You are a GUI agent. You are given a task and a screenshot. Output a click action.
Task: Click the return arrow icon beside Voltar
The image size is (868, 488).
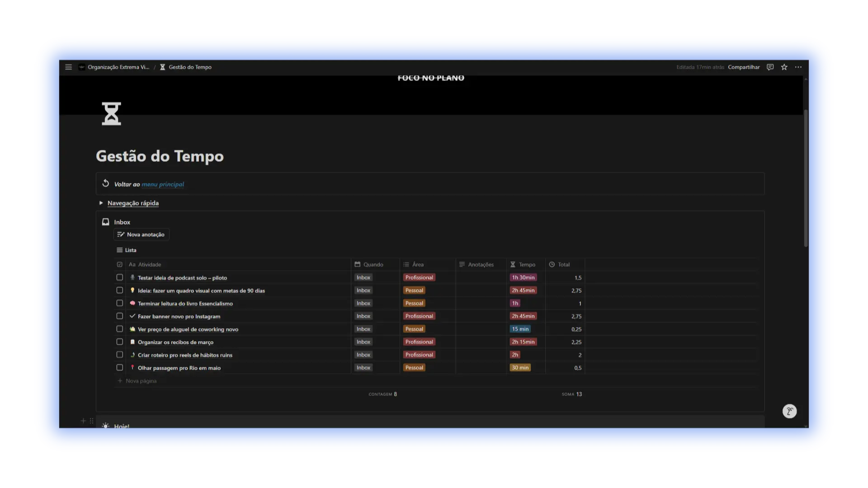tap(105, 183)
